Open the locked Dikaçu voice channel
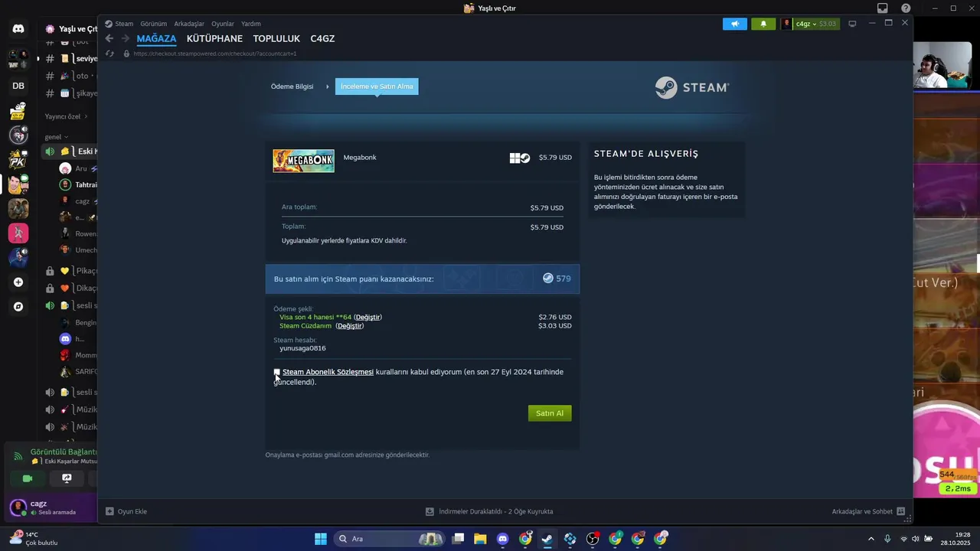The height and width of the screenshot is (551, 980). click(70, 289)
